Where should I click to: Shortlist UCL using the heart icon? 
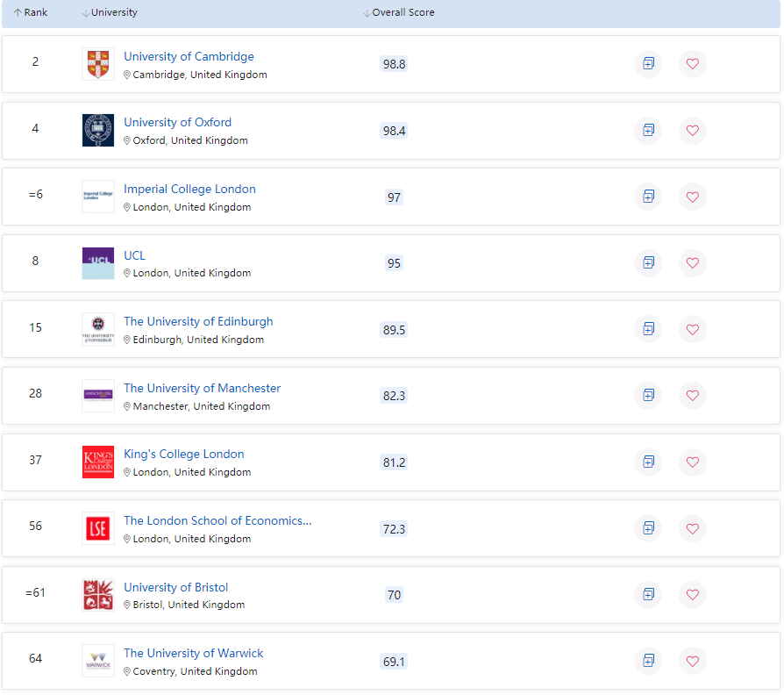point(692,262)
